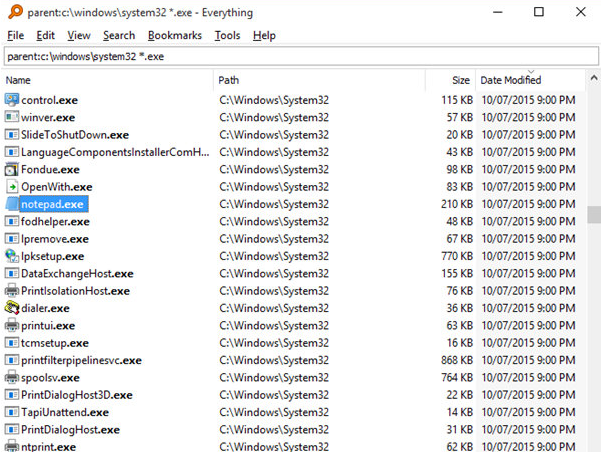Open the View menu
The height and width of the screenshot is (452, 601).
point(79,35)
